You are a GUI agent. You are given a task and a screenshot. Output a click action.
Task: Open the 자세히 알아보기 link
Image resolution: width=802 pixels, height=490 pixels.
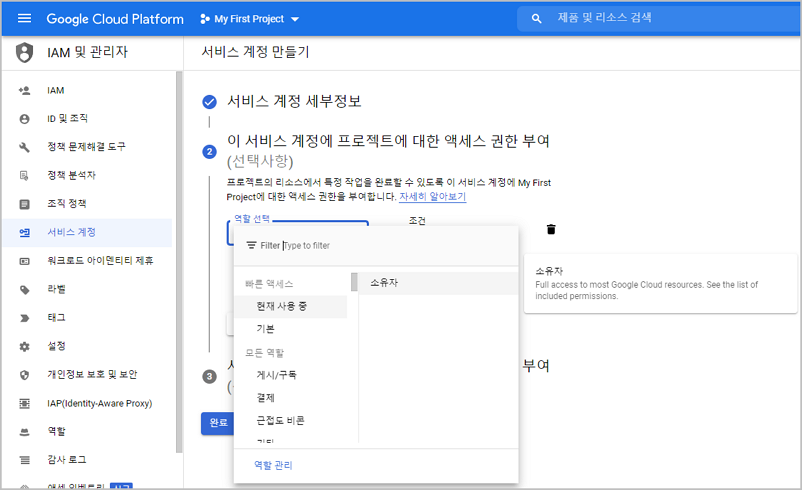pos(432,197)
